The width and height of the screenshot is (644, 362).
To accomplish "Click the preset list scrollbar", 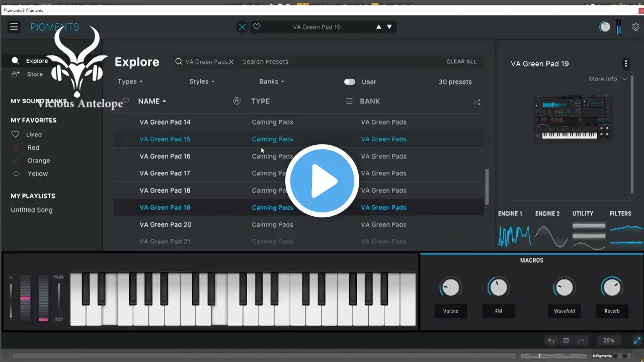I will [x=487, y=186].
